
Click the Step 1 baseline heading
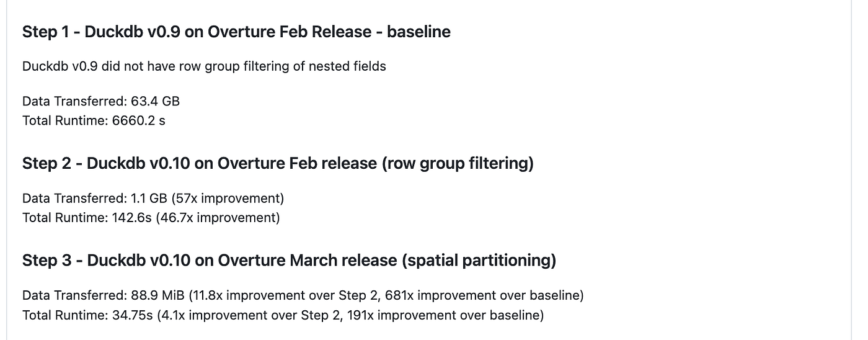pyautogui.click(x=236, y=32)
